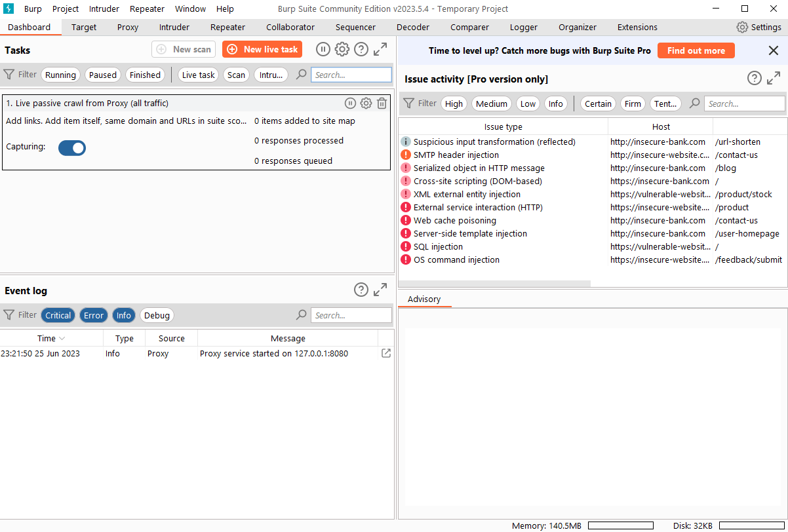Click the search magnifier in Tasks filter bar
The image size is (788, 532).
tap(302, 75)
